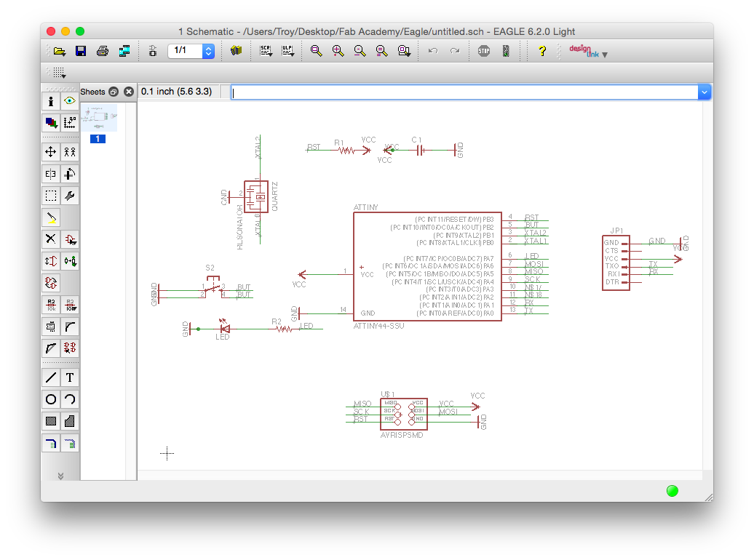754x560 pixels.
Task: Select the sheet 1 thumbnail preview
Action: pyautogui.click(x=98, y=119)
